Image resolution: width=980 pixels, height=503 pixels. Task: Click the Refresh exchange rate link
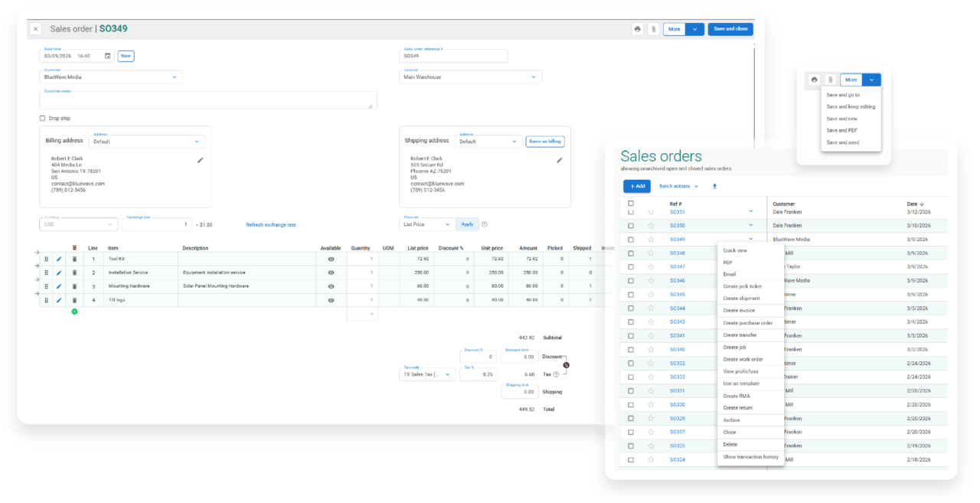point(271,225)
